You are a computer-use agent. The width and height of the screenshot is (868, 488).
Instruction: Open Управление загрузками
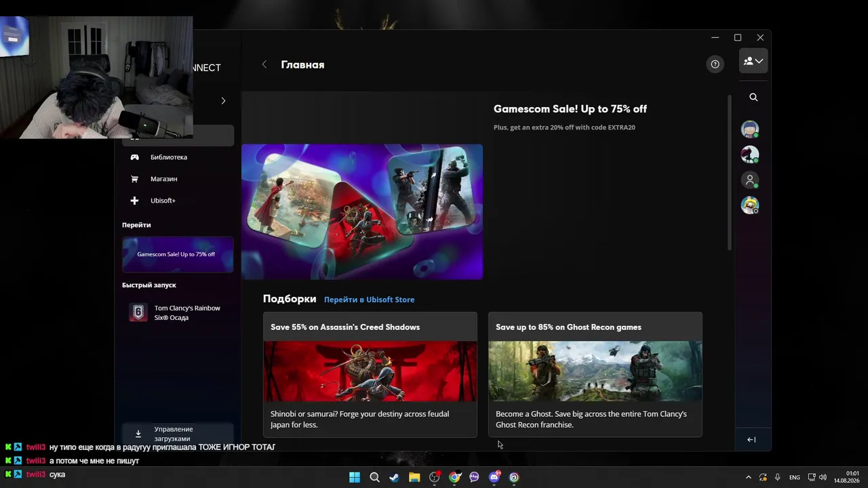(x=178, y=434)
